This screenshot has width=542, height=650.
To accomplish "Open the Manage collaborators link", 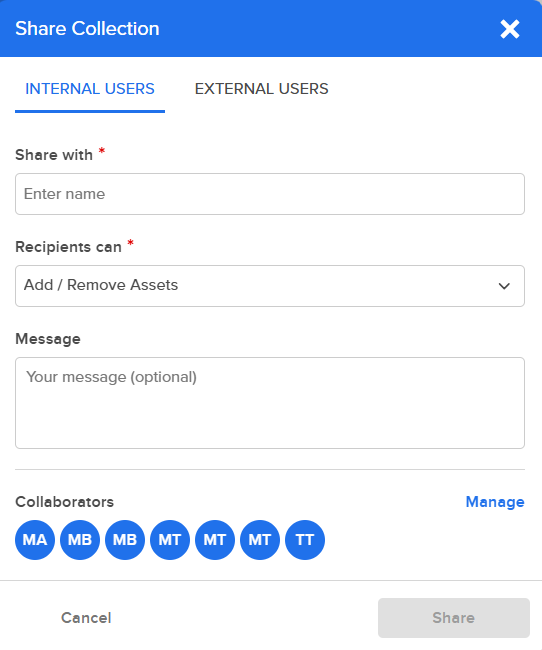I will pos(495,502).
